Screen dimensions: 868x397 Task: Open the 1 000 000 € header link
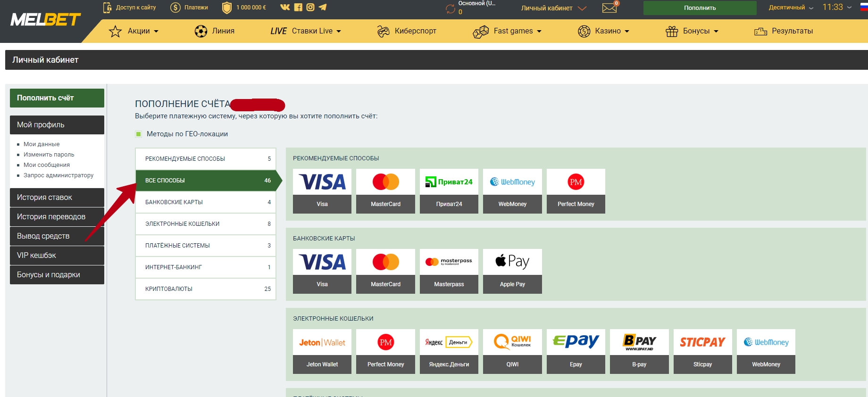(244, 8)
